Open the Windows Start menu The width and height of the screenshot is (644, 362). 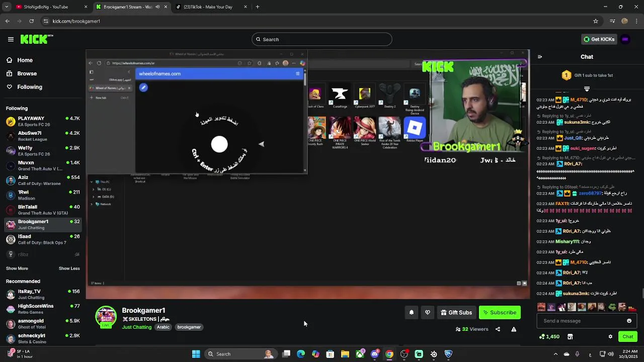pyautogui.click(x=196, y=354)
